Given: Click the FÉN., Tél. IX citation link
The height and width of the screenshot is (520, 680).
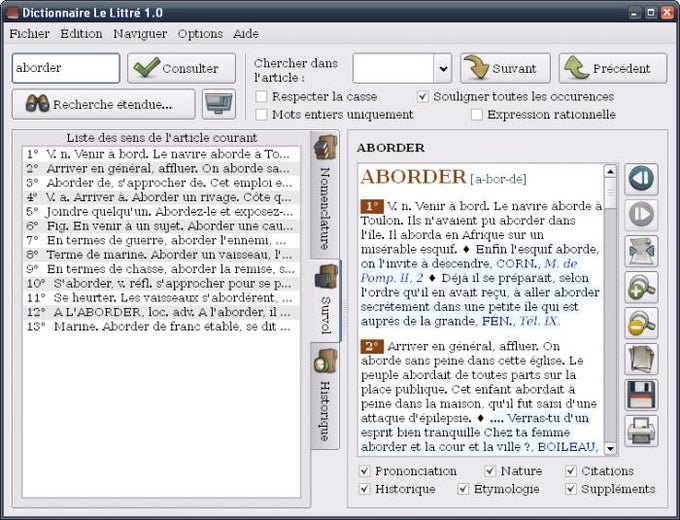Looking at the screenshot, I should (x=520, y=321).
